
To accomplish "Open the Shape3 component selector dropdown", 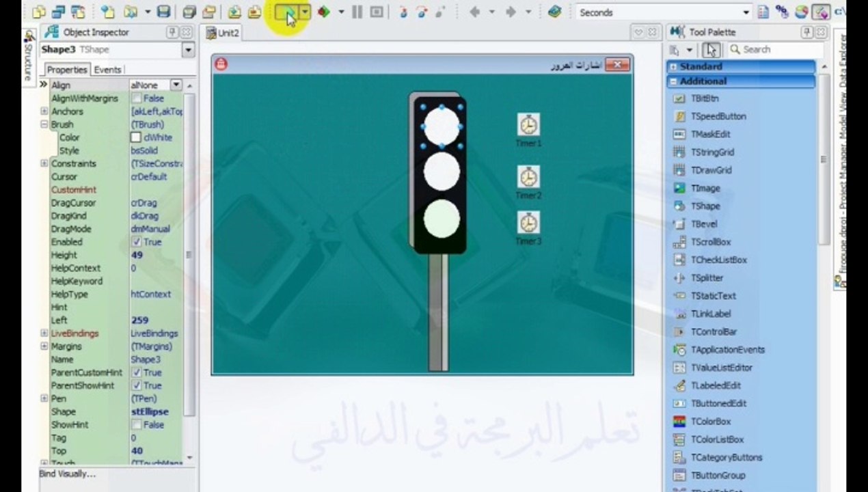I will click(x=188, y=50).
